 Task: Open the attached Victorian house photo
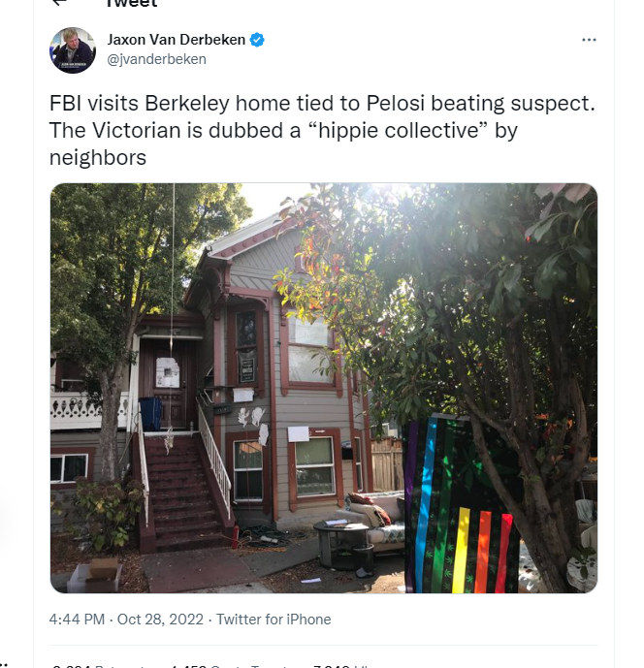[324, 388]
